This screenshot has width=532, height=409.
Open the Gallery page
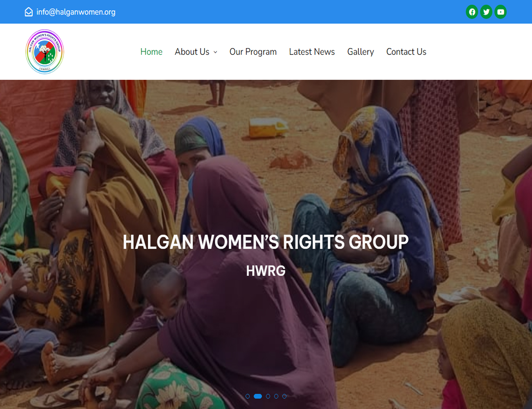[361, 52]
